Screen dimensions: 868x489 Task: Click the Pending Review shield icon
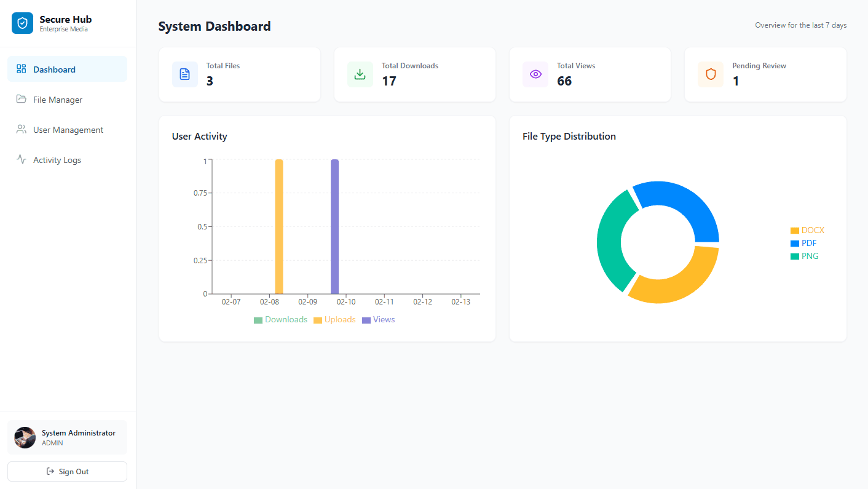coord(710,74)
